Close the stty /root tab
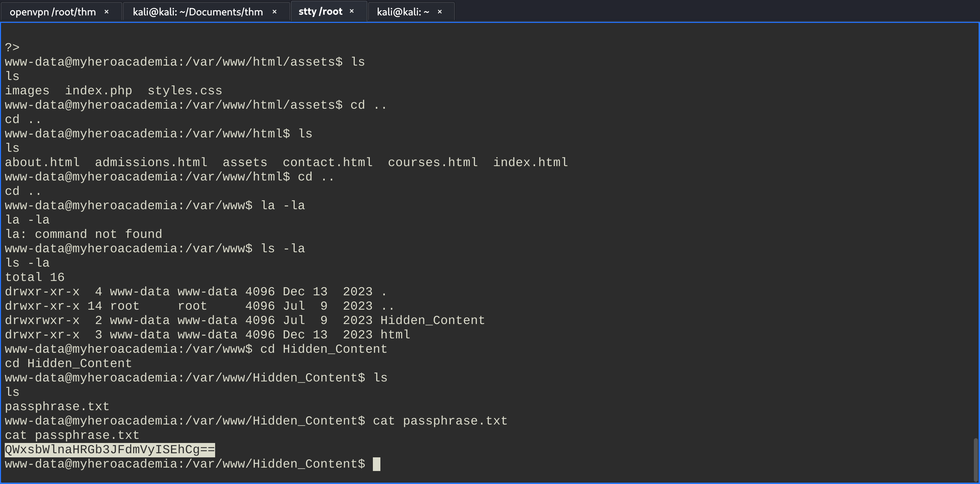Screen dimensions: 980x484 pos(352,11)
